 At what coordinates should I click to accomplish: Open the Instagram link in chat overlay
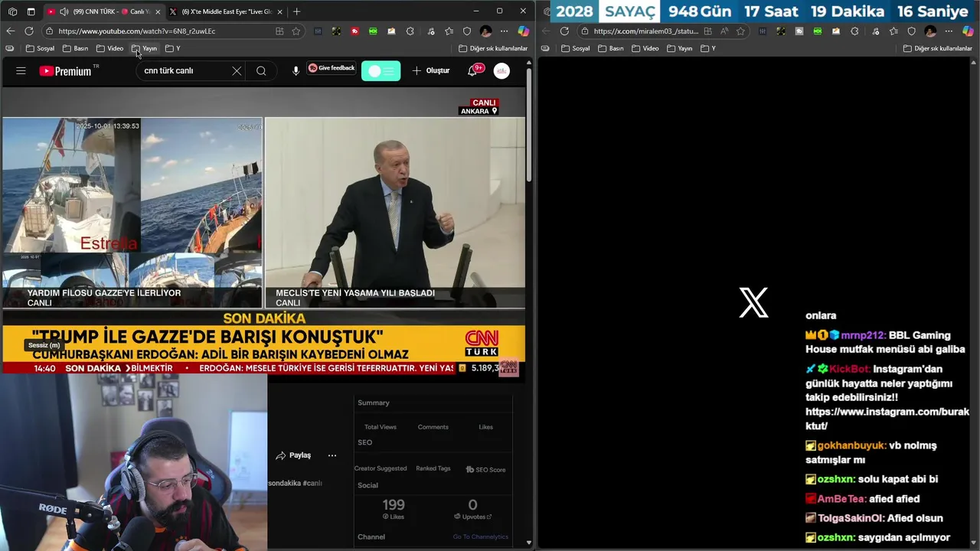pyautogui.click(x=887, y=419)
